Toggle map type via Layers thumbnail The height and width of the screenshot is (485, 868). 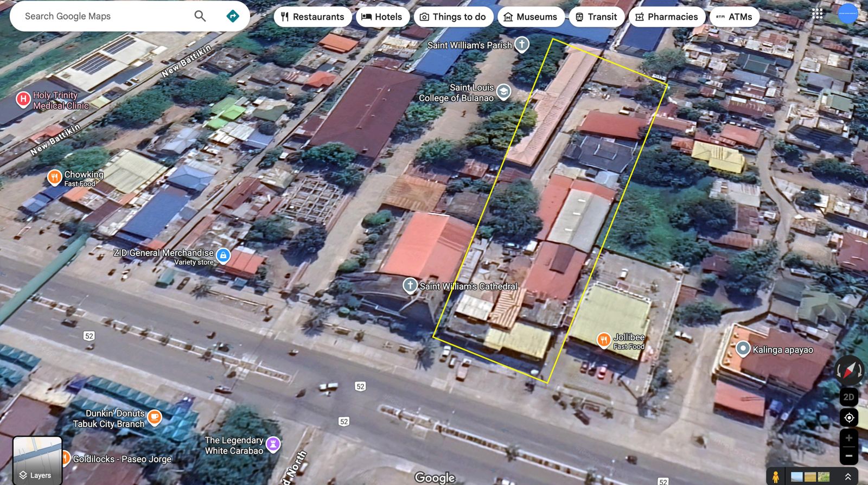37,460
